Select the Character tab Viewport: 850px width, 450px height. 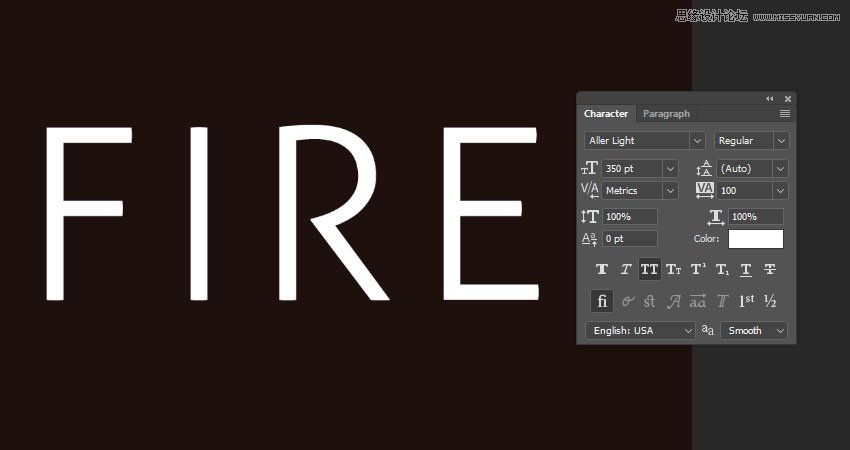point(606,114)
